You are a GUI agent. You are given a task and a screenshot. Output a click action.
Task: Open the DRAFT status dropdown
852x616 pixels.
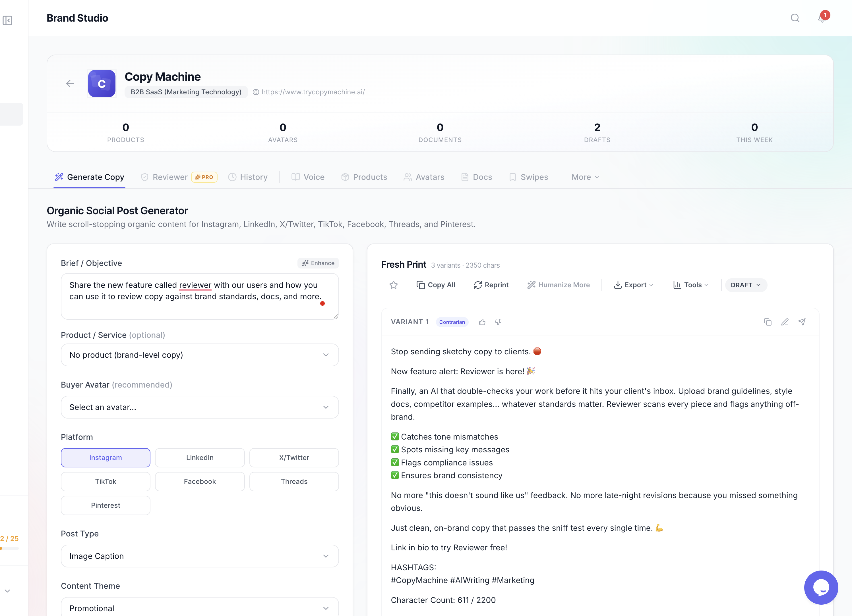[745, 285]
